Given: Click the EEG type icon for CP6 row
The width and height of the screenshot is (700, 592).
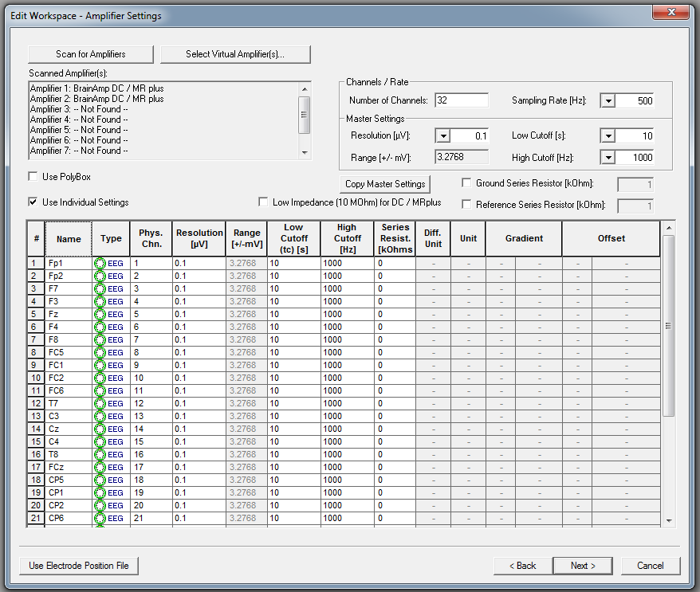Looking at the screenshot, I should point(100,518).
